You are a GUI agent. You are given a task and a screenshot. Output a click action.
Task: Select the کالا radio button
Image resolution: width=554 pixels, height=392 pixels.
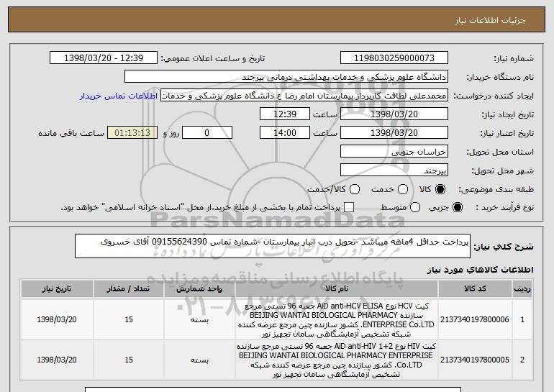point(440,189)
